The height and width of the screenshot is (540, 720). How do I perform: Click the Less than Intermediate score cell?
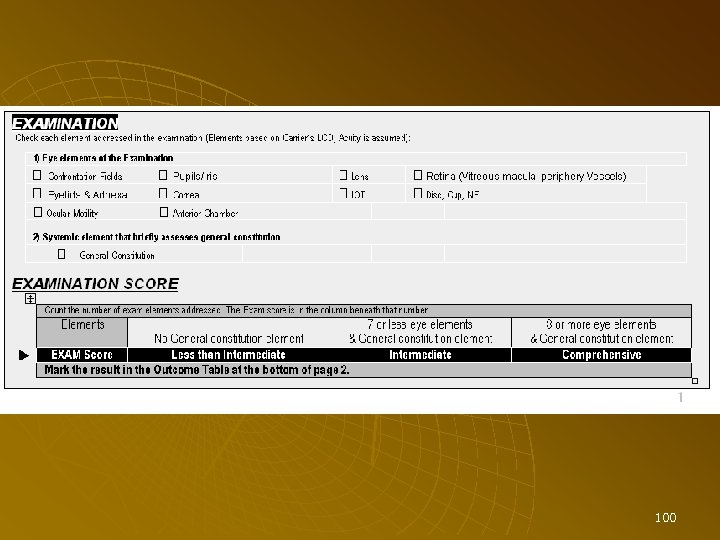(x=228, y=355)
